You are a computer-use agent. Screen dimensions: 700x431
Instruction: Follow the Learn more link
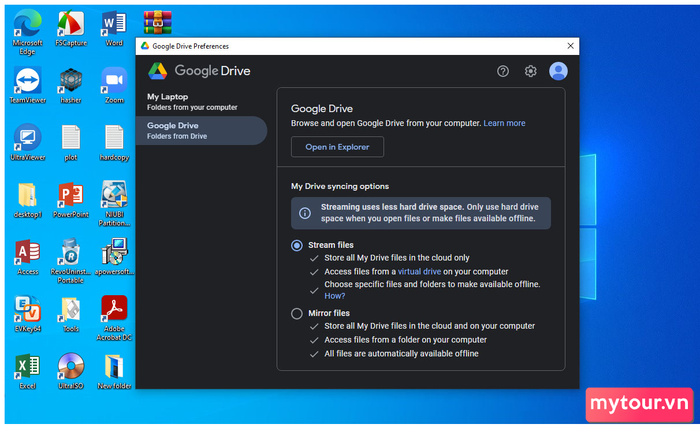(504, 123)
